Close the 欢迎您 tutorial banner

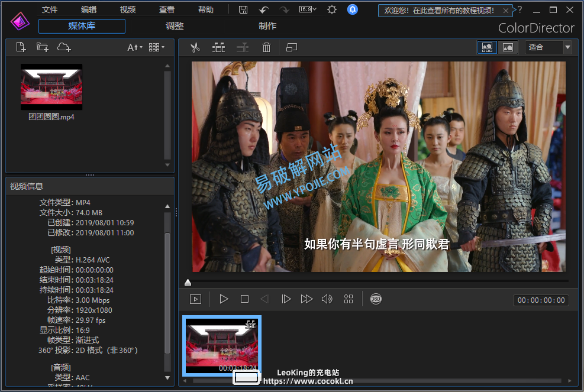coord(505,11)
